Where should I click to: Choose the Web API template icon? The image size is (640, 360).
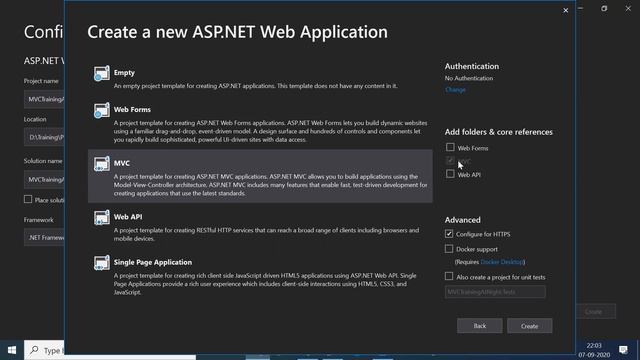pyautogui.click(x=102, y=218)
